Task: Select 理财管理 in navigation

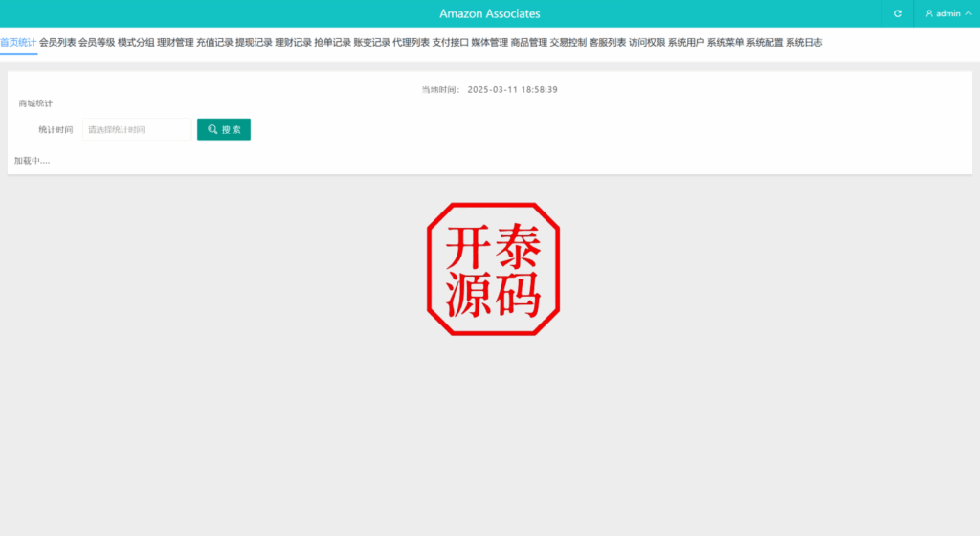Action: point(176,42)
